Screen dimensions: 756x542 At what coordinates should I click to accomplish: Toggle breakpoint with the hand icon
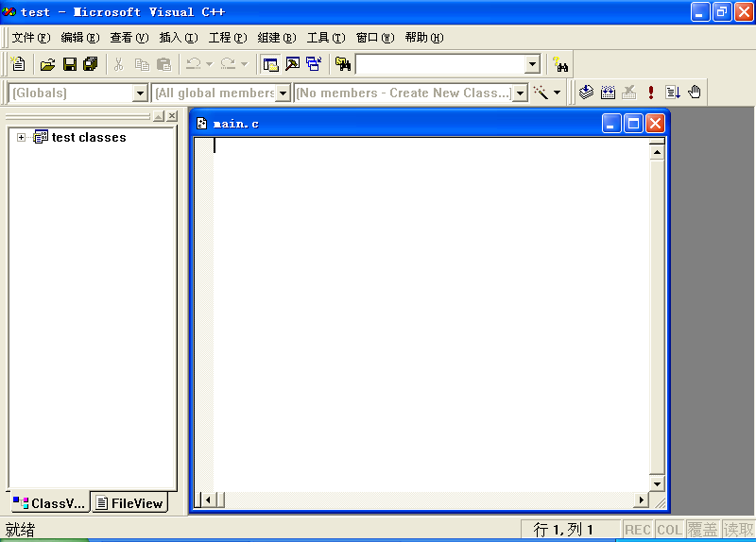(695, 93)
